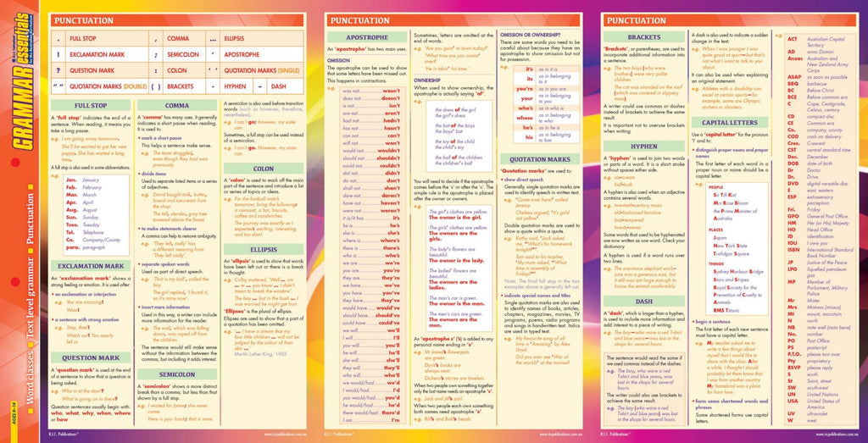Click the green SEMICOLON section heading
Viewport: 868px width, 443px height.
[177, 374]
